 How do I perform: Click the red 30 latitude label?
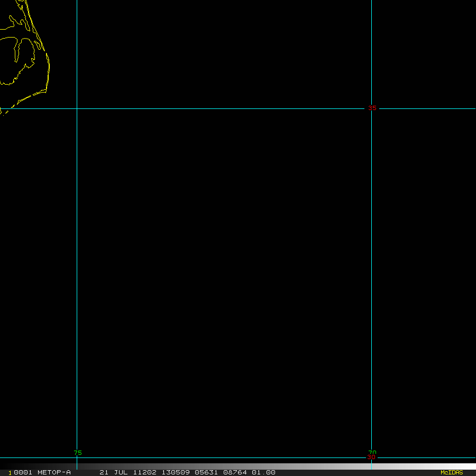pos(371,457)
